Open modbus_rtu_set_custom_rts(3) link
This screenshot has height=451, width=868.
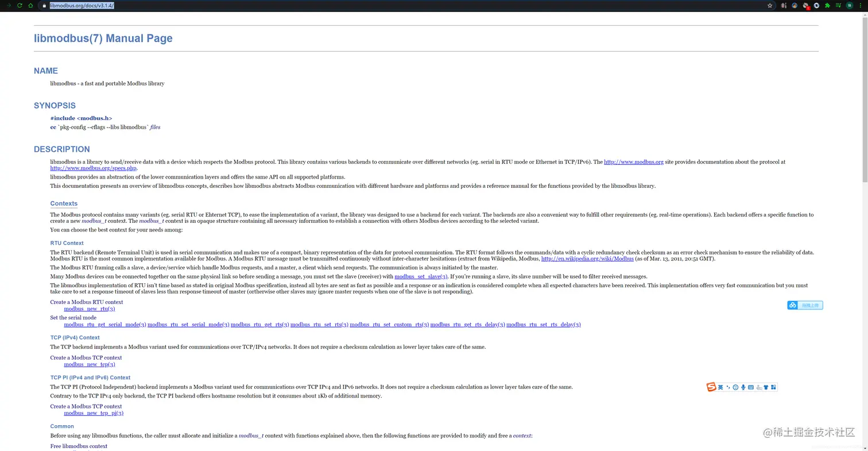(389, 325)
